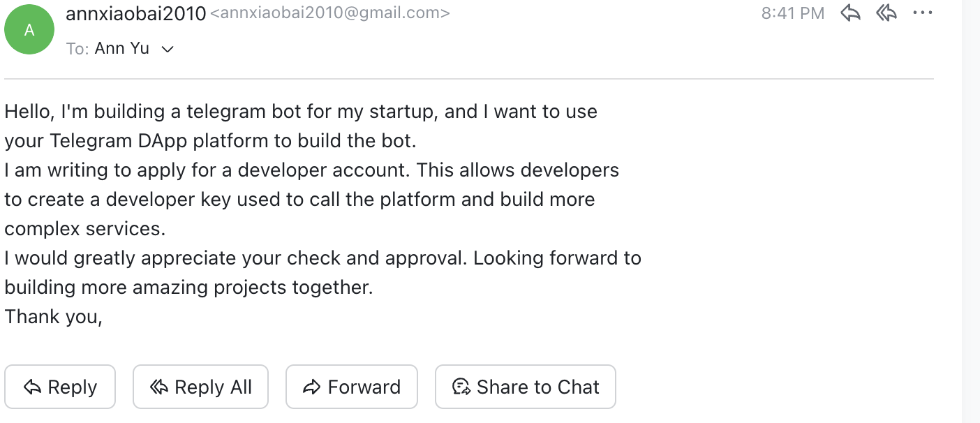
Task: Click the double-arrow icon inside the Reply All button
Action: click(x=159, y=387)
